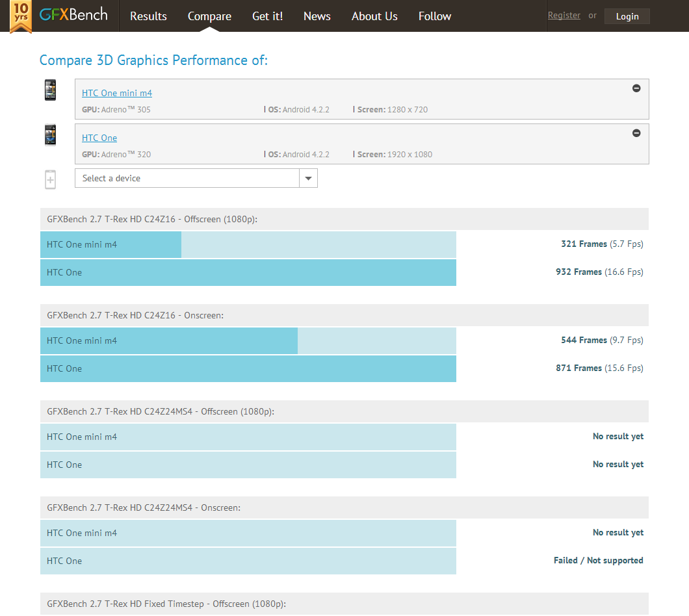Click the Failed / Not supported result
Viewport: 689px width, 616px height.
tap(599, 561)
